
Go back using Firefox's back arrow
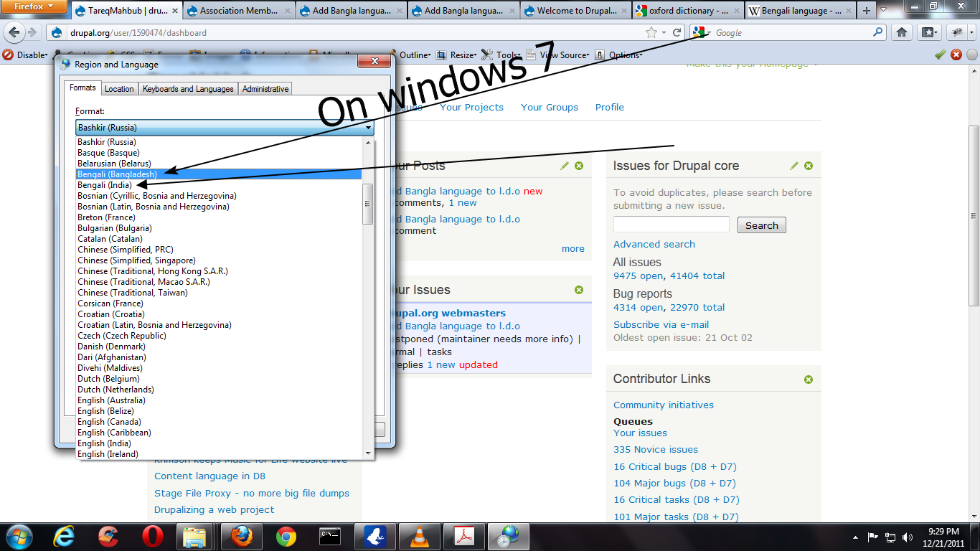pos(14,32)
